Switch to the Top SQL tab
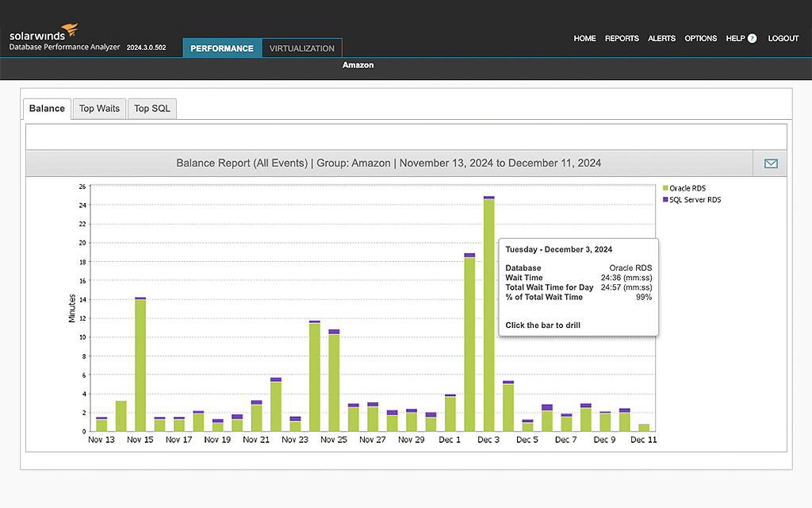812x508 pixels. click(151, 108)
